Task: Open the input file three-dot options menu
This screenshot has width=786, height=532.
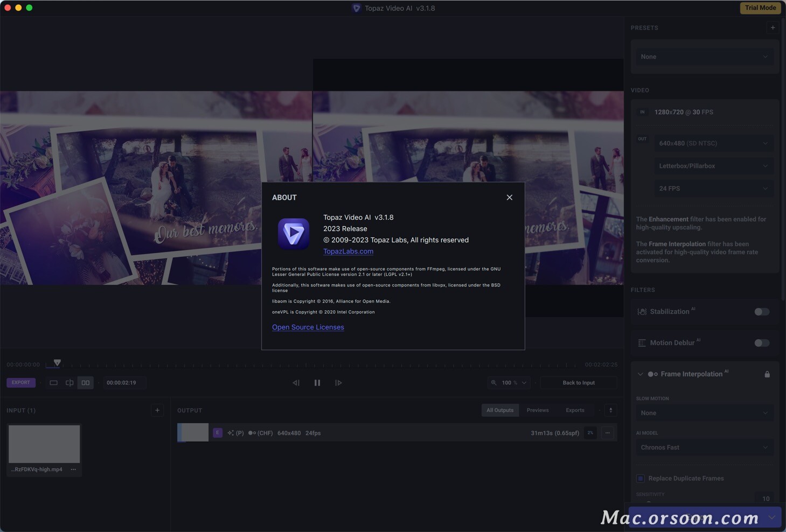Action: 73,470
